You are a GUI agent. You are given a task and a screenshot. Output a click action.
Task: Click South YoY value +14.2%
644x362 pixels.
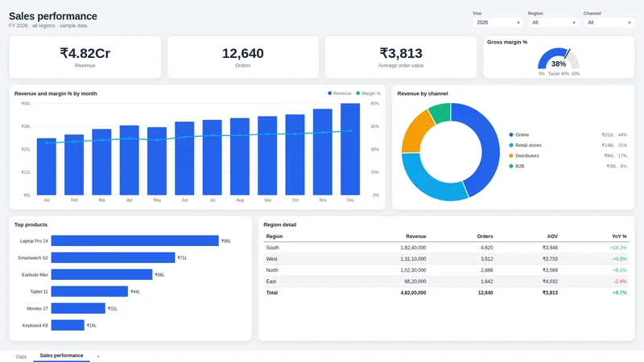tap(618, 248)
